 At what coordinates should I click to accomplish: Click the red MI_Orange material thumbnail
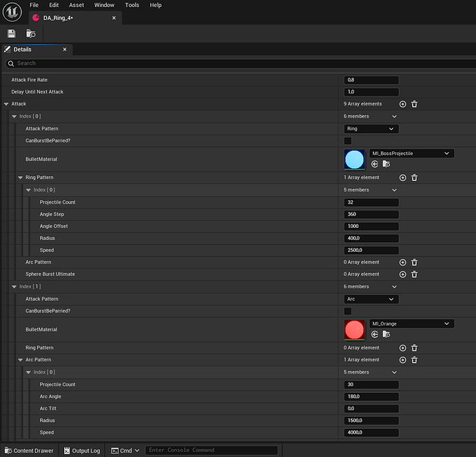click(x=354, y=330)
